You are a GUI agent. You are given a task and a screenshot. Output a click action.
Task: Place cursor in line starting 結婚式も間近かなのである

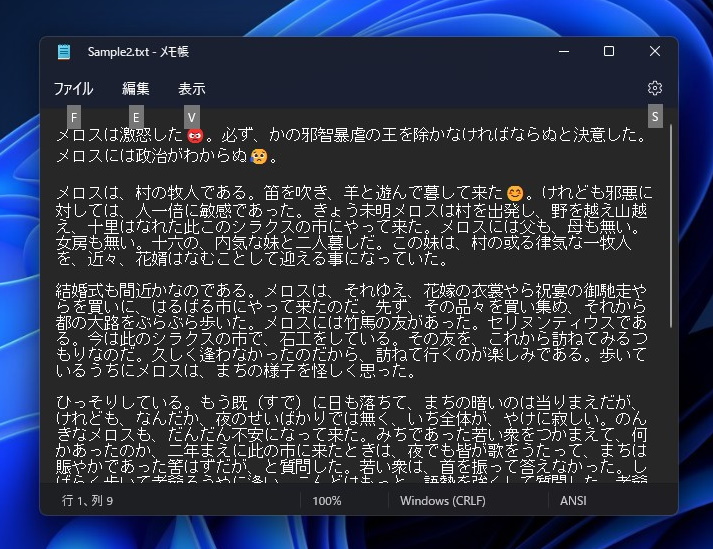351,290
